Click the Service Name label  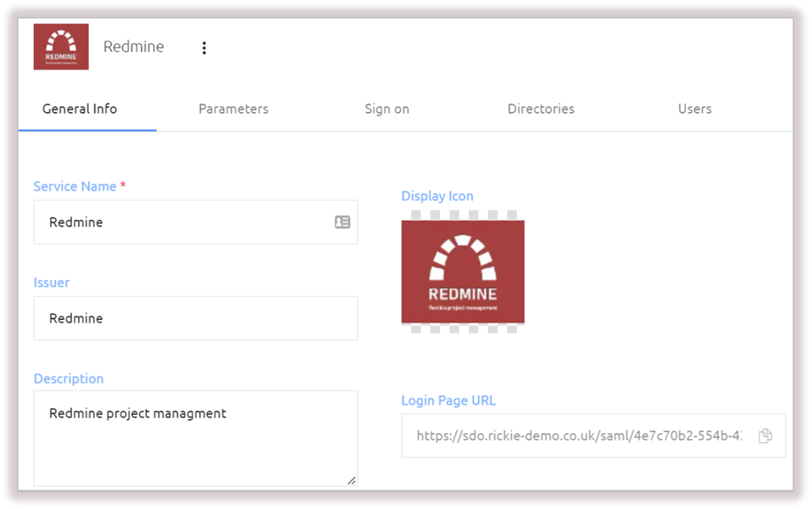(75, 187)
